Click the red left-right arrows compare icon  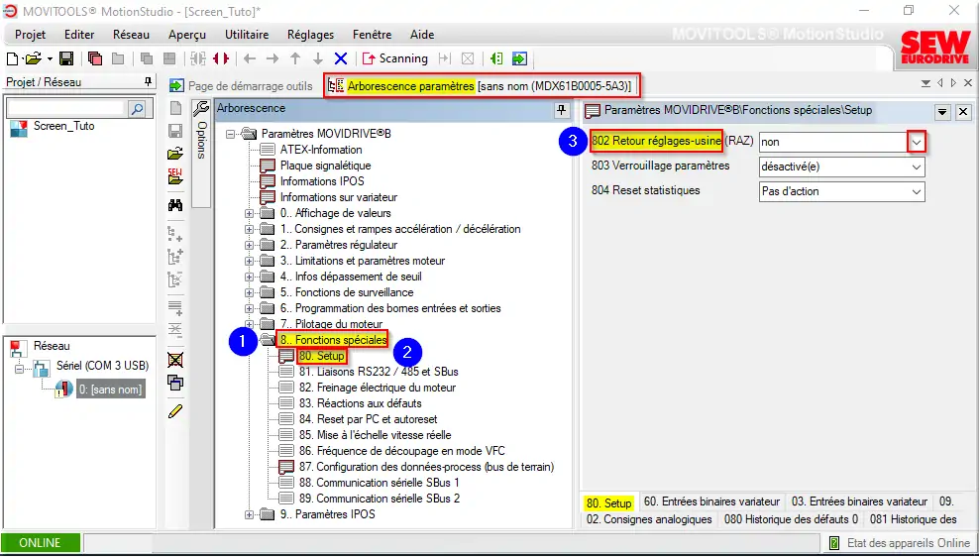221,58
